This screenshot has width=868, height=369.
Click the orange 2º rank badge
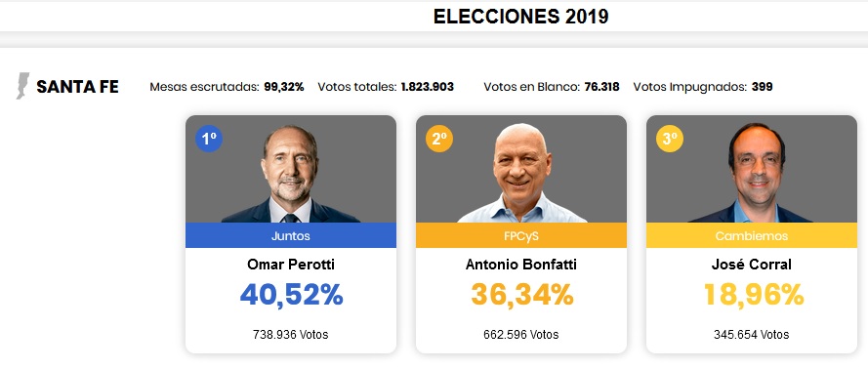pyautogui.click(x=439, y=139)
